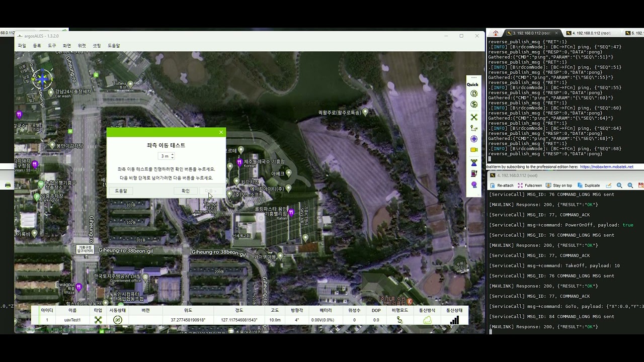This screenshot has height=362, width=644.
Task: Maximize the argosALES window
Action: click(461, 36)
